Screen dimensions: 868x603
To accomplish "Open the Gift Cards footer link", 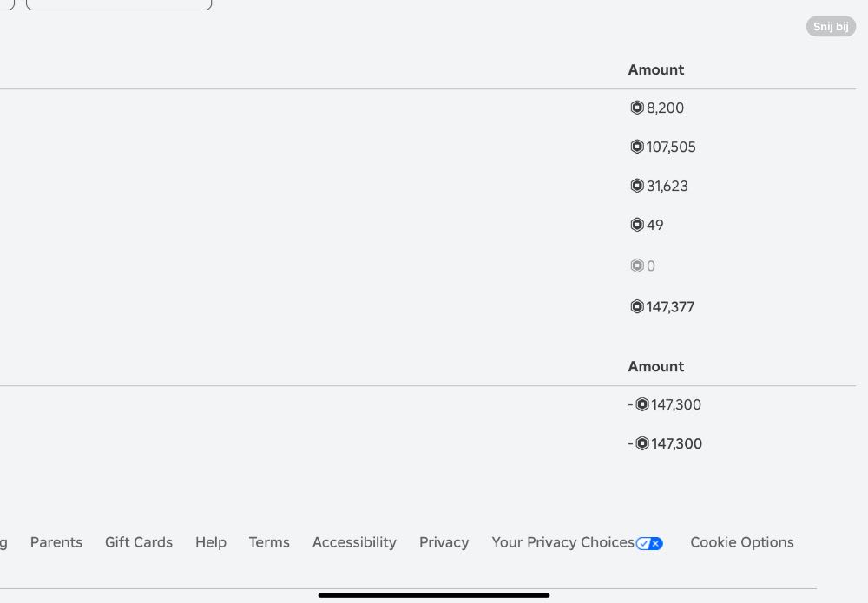I will tap(139, 542).
